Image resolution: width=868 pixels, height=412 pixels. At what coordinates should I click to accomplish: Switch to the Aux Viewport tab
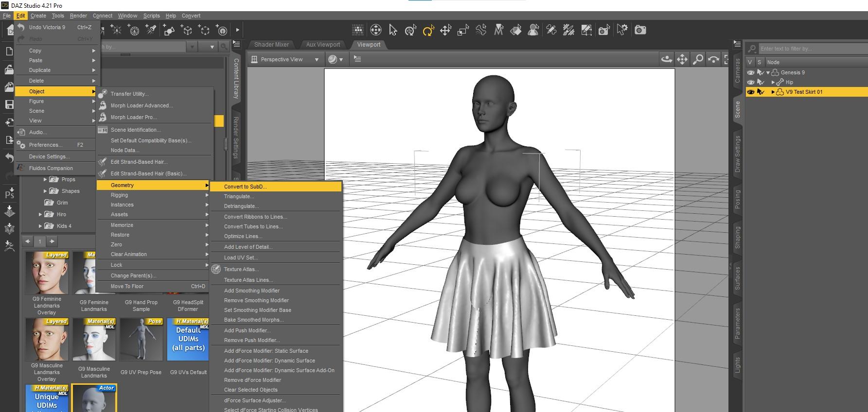coord(323,45)
